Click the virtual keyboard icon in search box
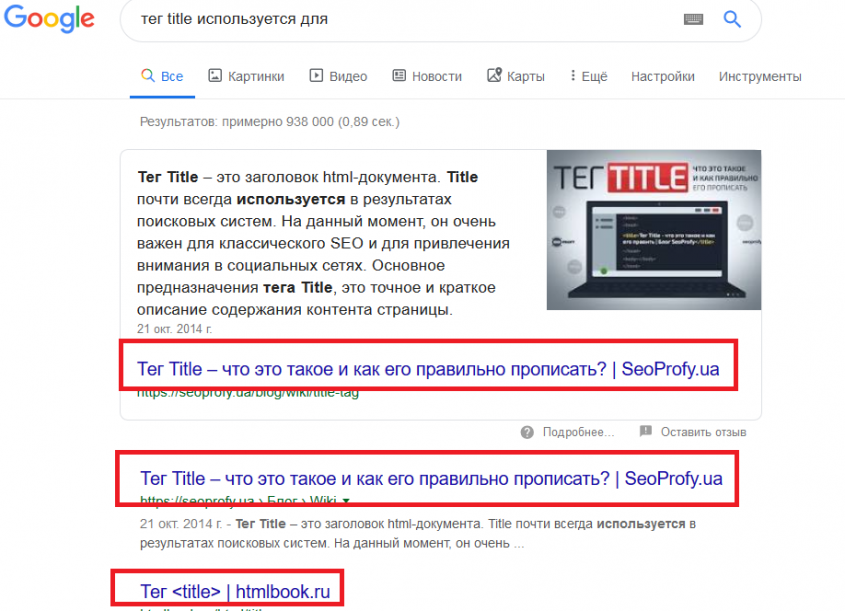845x611 pixels. click(693, 19)
